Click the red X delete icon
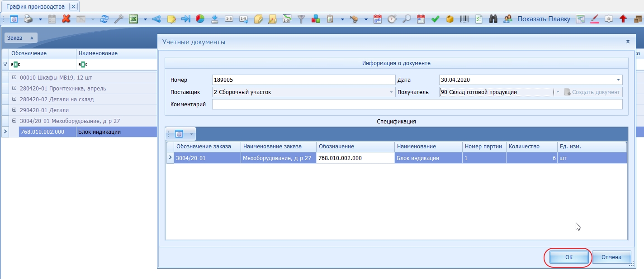Viewport: 644px width, 279px height. (66, 19)
